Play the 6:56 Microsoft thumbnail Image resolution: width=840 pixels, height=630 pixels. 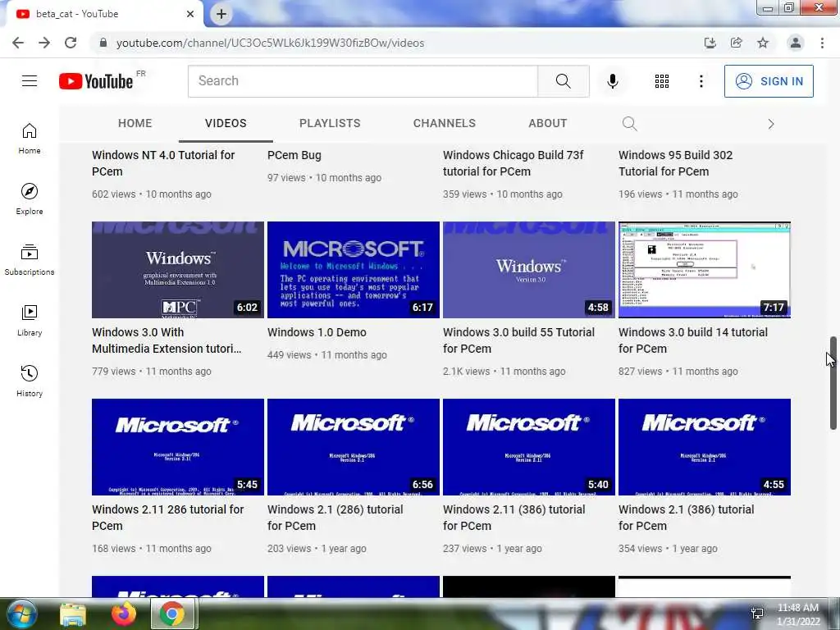point(354,447)
